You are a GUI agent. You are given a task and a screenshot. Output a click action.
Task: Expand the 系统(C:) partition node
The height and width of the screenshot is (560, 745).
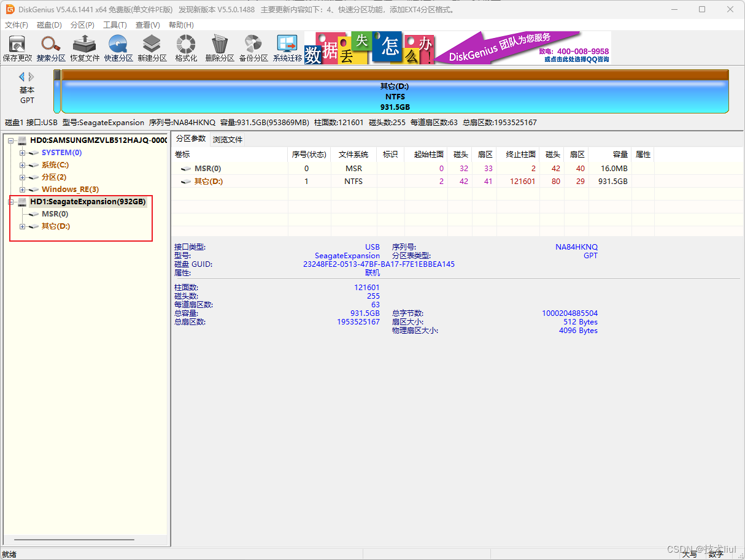click(22, 165)
